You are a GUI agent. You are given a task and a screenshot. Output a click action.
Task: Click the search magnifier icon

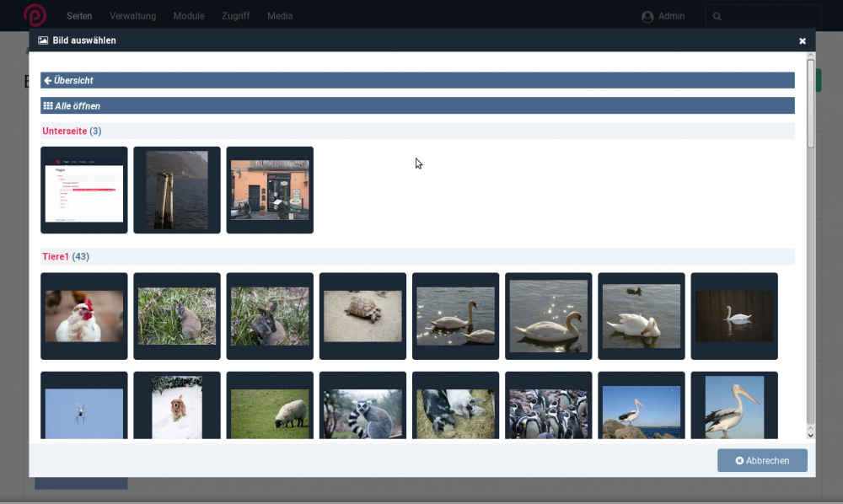717,17
